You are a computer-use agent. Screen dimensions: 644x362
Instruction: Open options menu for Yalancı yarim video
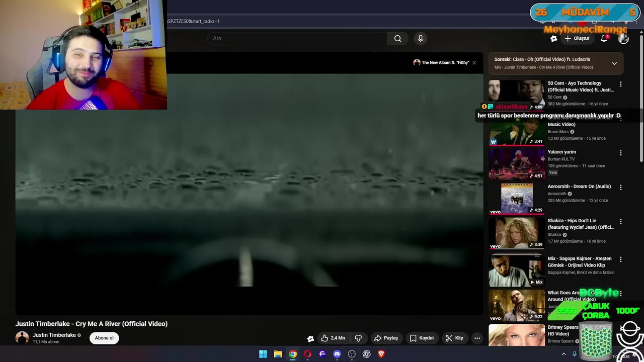click(x=620, y=153)
